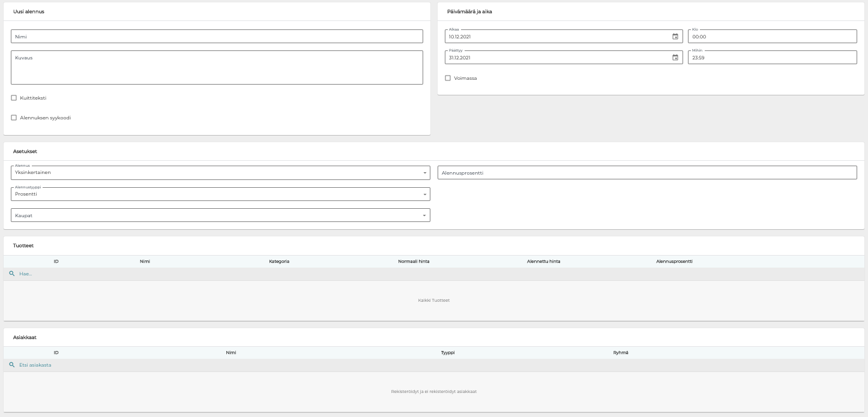This screenshot has height=417, width=868.
Task: Tick the Alennuksen syykoodi checkbox
Action: [x=14, y=118]
